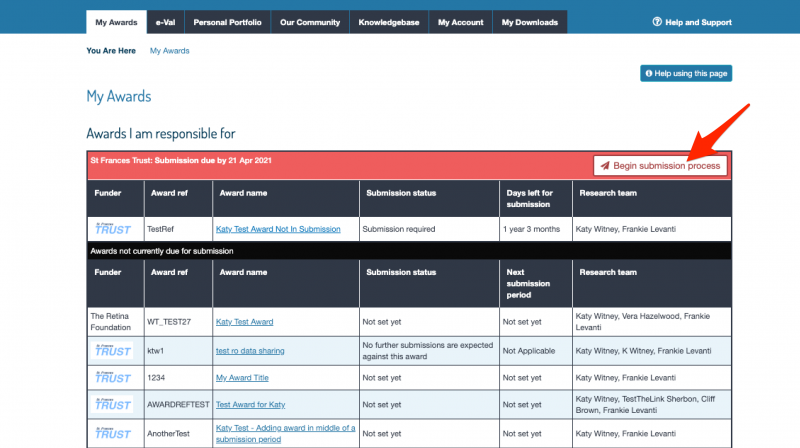This screenshot has height=448, width=800.
Task: Click the TRUST logo in the AWARDREFTEST row
Action: (113, 404)
